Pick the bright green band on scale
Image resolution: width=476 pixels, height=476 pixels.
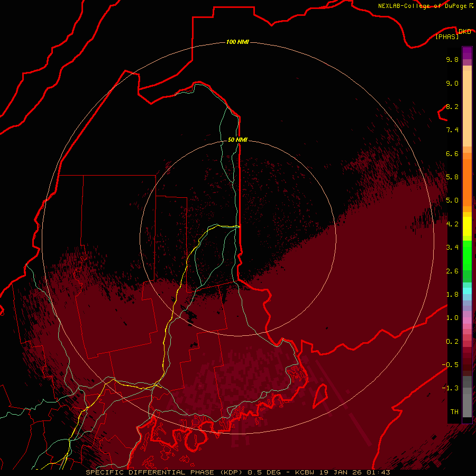pyautogui.click(x=467, y=255)
